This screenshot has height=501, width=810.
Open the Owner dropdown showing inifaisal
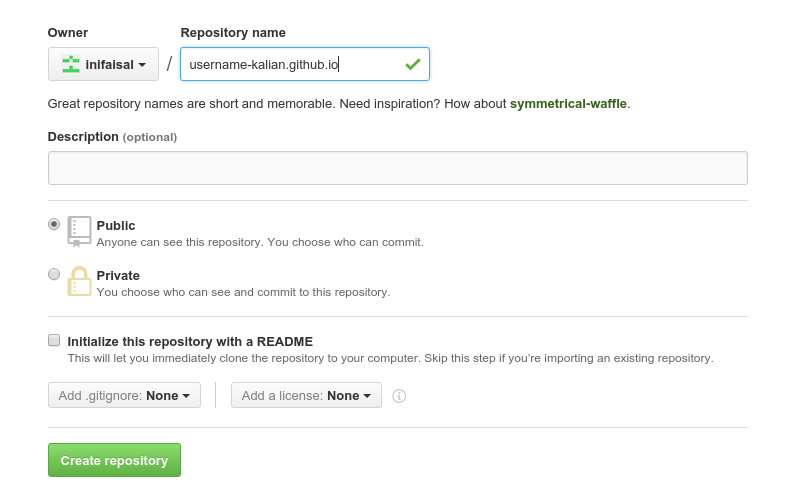[103, 64]
